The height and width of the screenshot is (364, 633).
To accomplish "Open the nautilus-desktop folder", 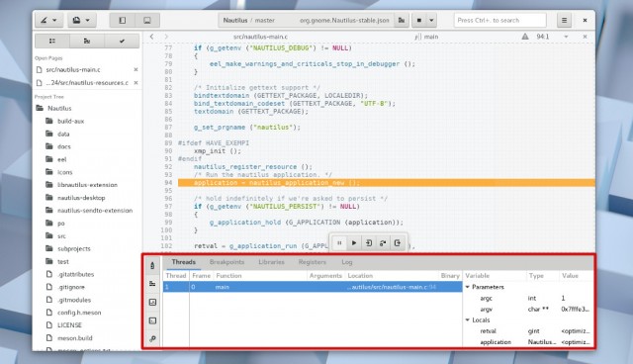I will (x=81, y=198).
